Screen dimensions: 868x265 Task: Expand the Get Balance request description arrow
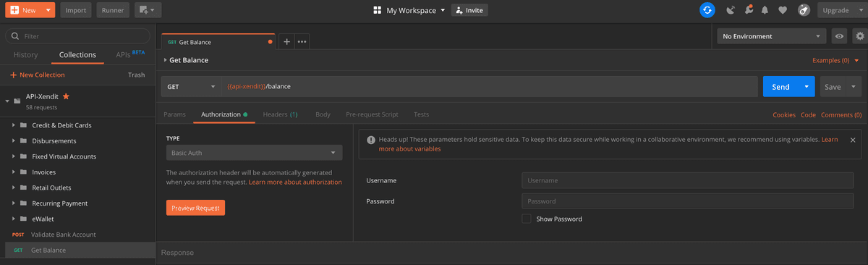tap(165, 60)
